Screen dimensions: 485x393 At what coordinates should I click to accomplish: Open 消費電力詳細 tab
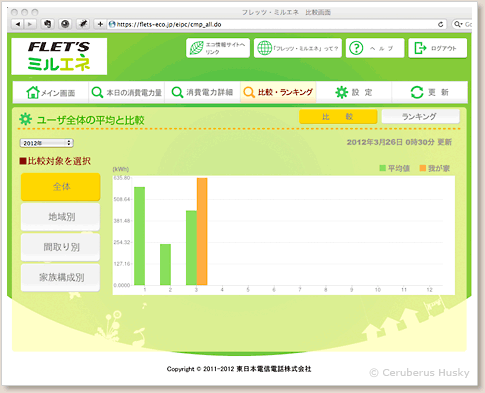202,92
